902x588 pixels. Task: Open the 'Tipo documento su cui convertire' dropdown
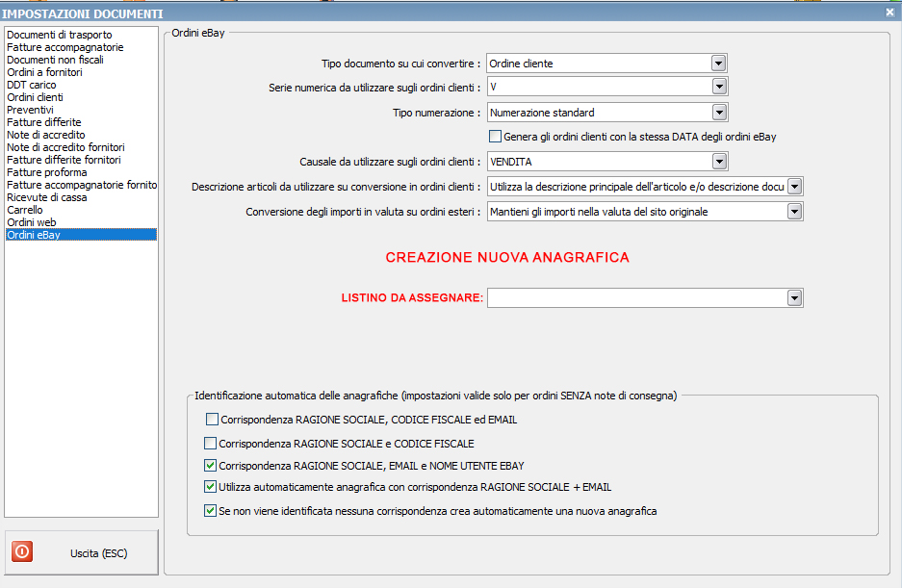[x=718, y=64]
